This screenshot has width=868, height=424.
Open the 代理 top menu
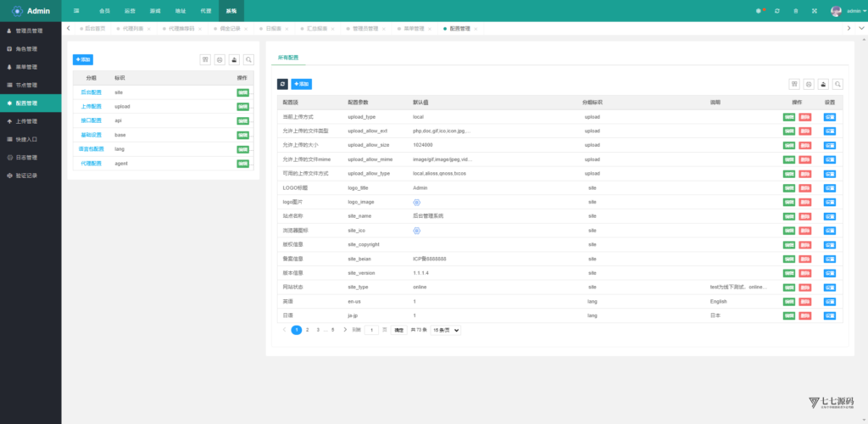pos(205,10)
